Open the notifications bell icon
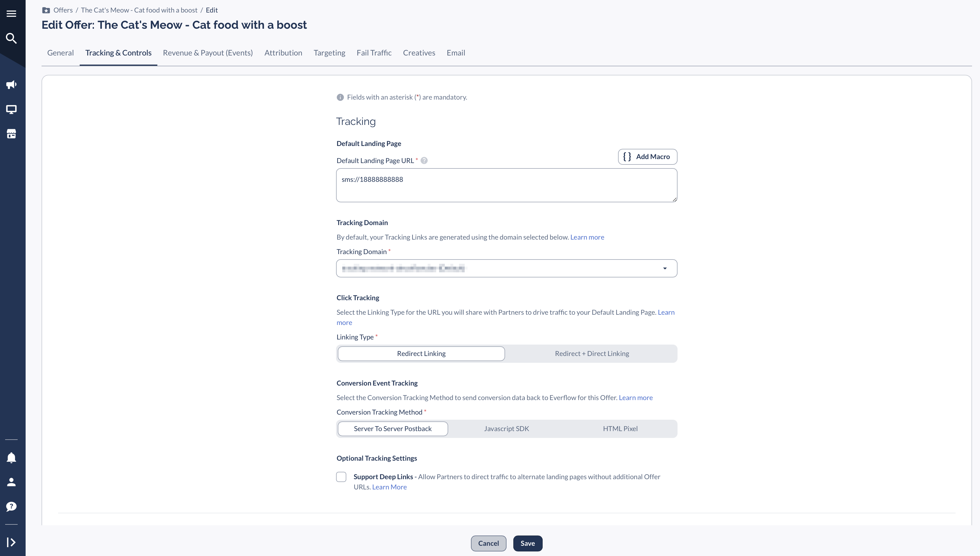The height and width of the screenshot is (556, 980). (11, 458)
